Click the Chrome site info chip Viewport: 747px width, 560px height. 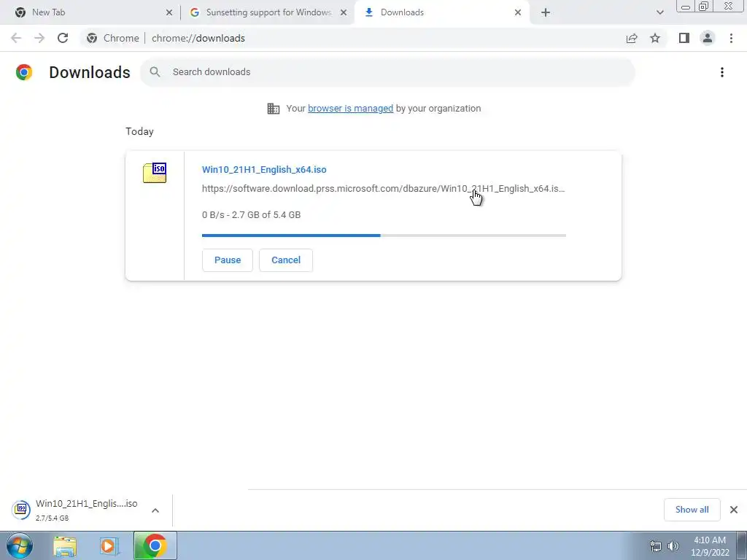[113, 38]
